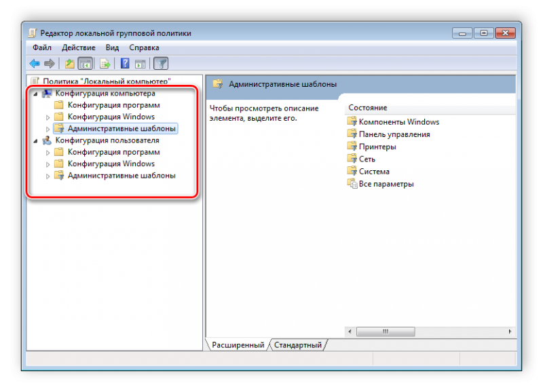Close the Group Policy editor window
Screen dimensions: 543x392
click(506, 33)
